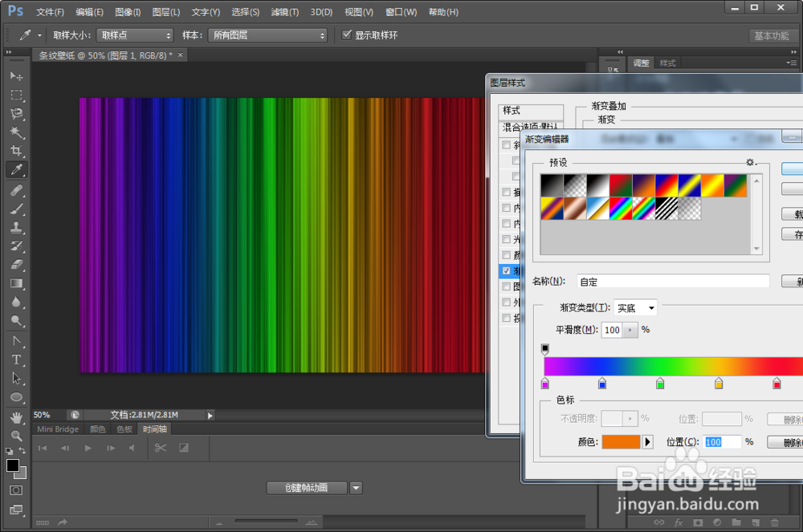
Task: Uncheck the checked 渐变叠加 style checkbox
Action: 507,270
